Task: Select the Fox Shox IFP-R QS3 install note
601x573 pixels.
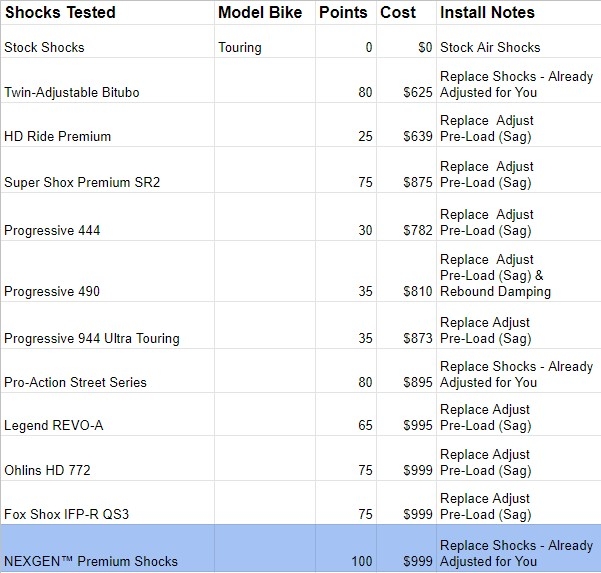Action: pos(519,503)
